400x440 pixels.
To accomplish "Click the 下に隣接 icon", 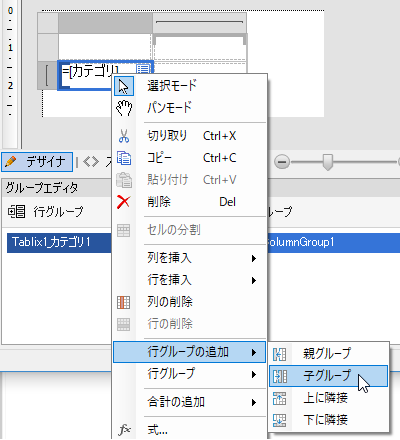I will (280, 420).
